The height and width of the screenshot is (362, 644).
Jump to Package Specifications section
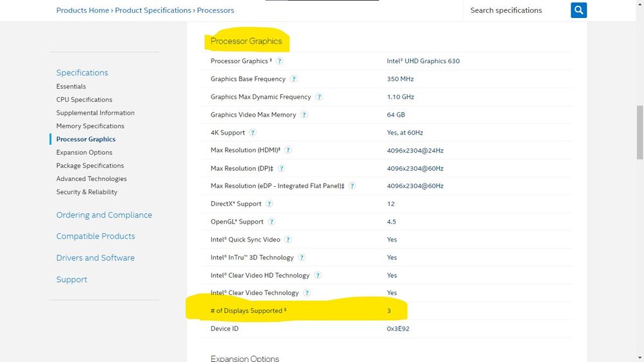point(90,166)
